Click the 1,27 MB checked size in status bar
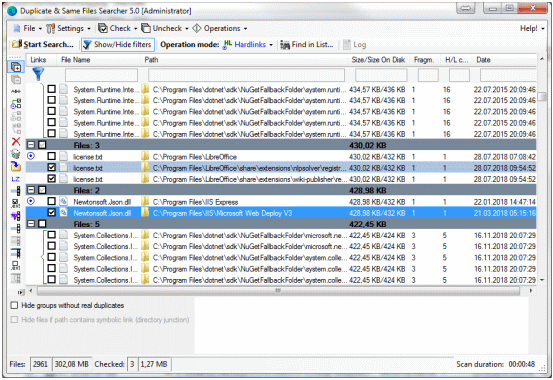Screen dimensions: 553x380 (x=154, y=364)
